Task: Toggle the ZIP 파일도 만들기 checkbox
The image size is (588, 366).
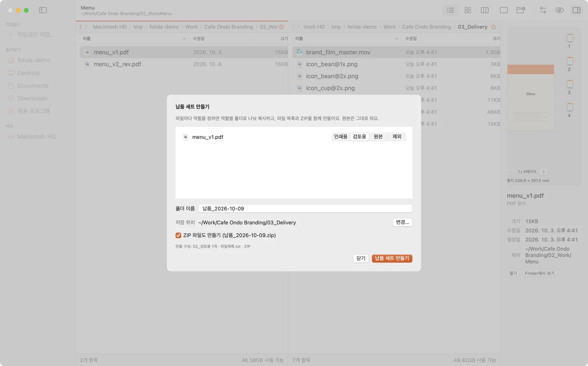Action: point(178,235)
